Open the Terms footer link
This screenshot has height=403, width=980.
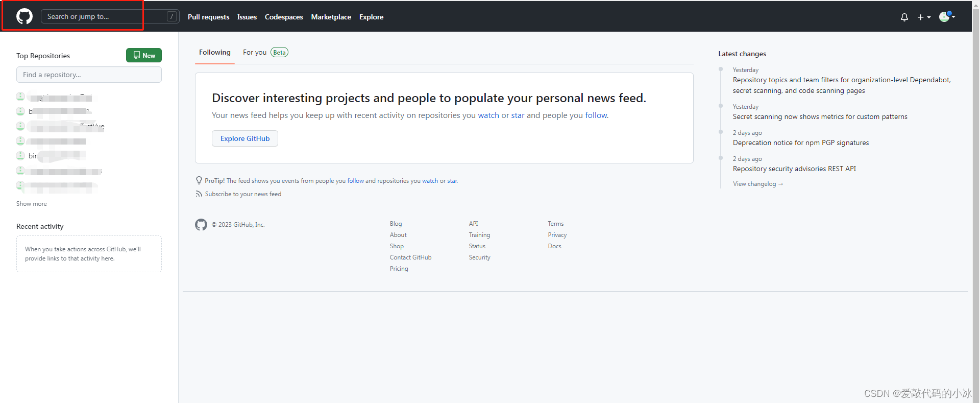(556, 224)
